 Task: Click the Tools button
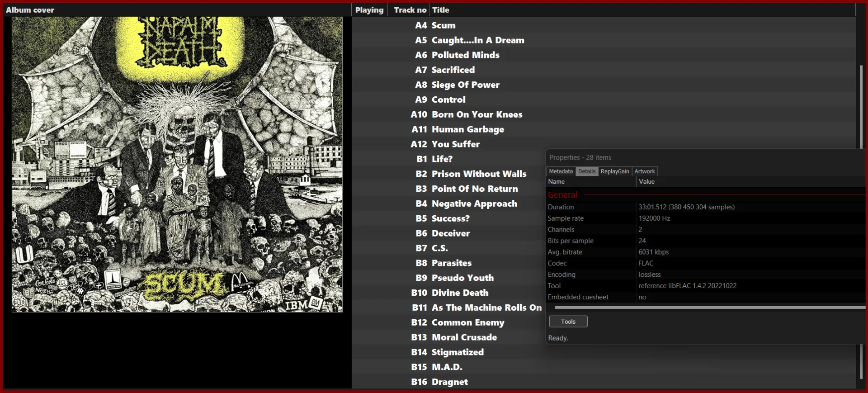568,322
